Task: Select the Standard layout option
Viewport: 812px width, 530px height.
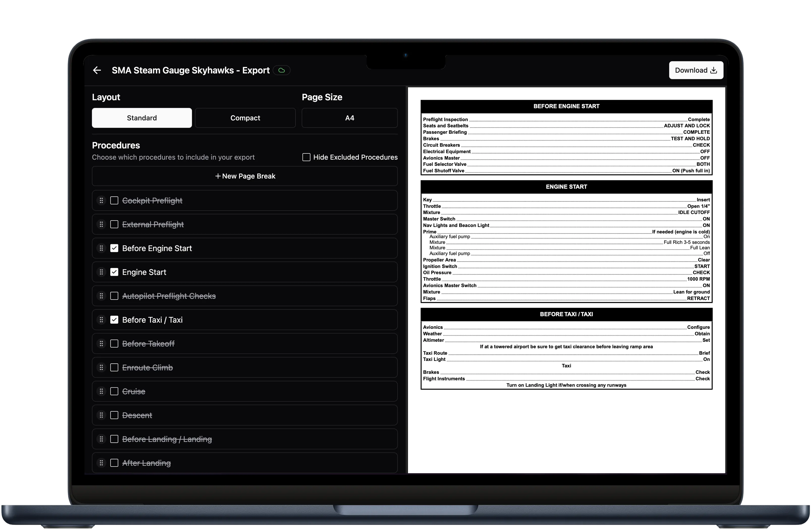Action: [142, 118]
